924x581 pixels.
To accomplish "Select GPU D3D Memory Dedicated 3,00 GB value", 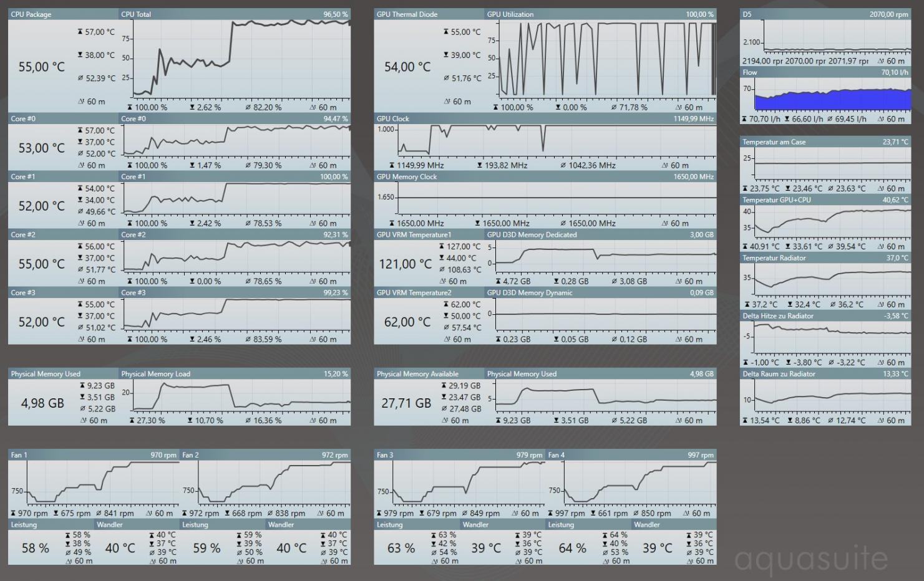I will pyautogui.click(x=701, y=235).
